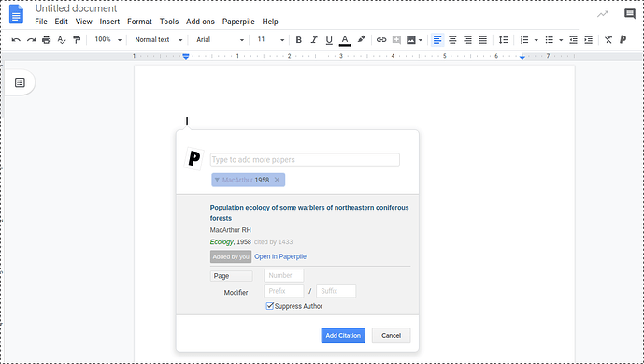
Task: Click the Suffix modifier field
Action: click(x=336, y=291)
